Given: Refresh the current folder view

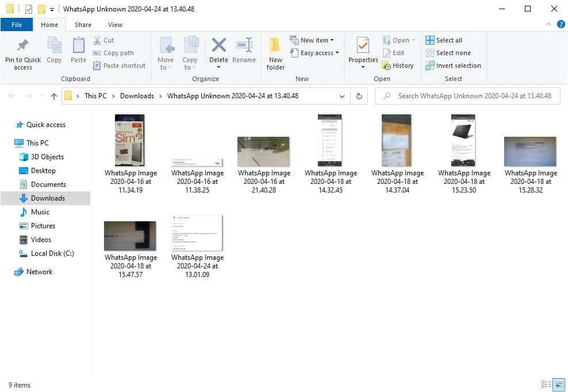Looking at the screenshot, I should pyautogui.click(x=359, y=96).
